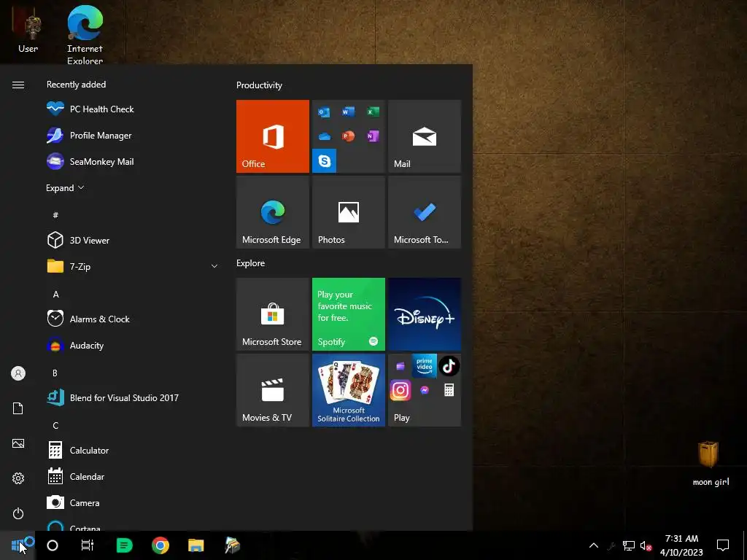This screenshot has height=560, width=747.
Task: Open Pictures from Start sidebar
Action: (18, 443)
